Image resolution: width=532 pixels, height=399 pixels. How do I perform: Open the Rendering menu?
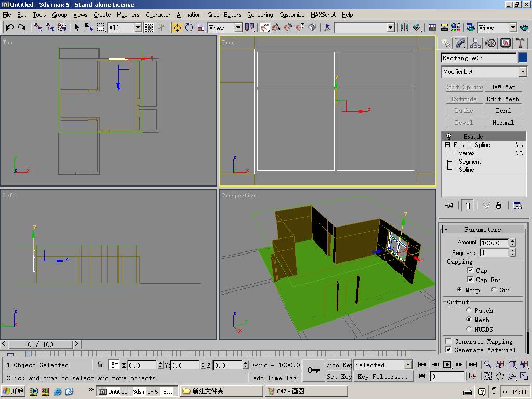click(x=260, y=15)
